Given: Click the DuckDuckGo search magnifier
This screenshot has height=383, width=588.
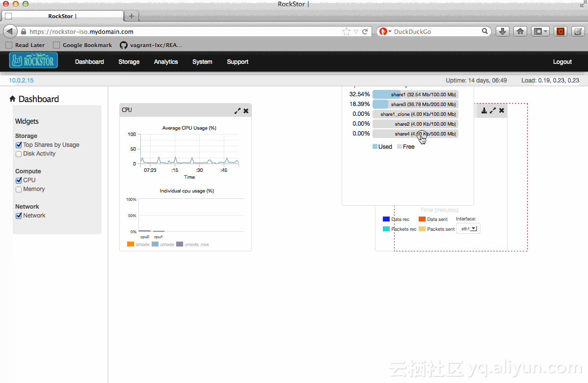Looking at the screenshot, I should [485, 31].
